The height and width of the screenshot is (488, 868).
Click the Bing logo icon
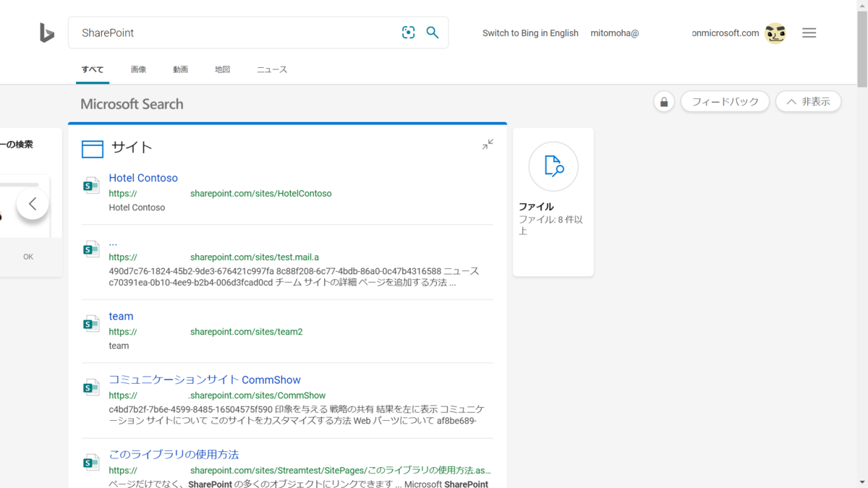47,33
